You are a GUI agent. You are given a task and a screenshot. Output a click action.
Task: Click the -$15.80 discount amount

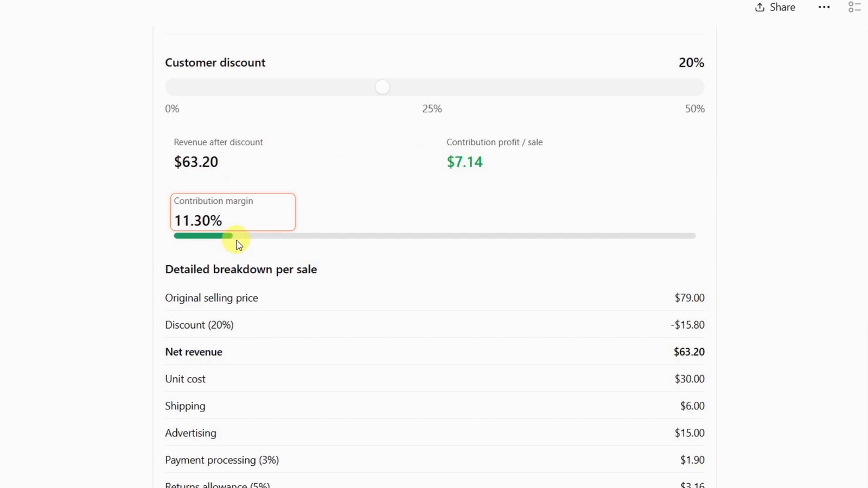687,325
